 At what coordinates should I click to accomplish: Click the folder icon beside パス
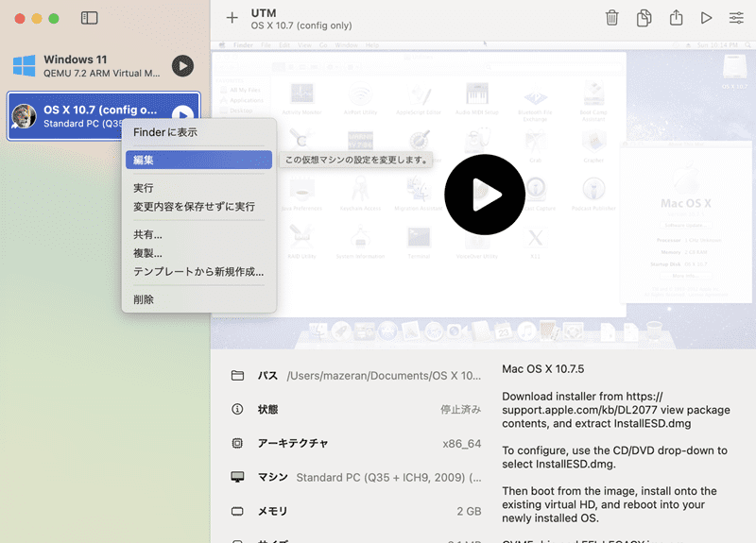click(237, 375)
